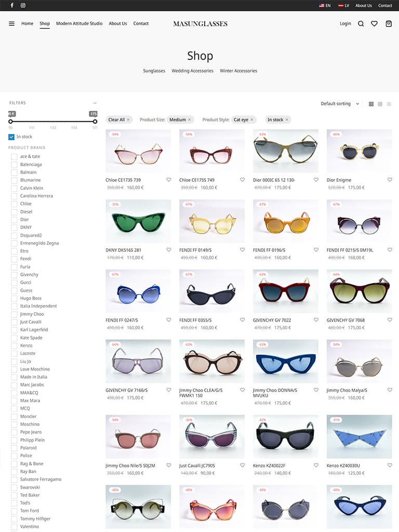Add FENDI FF 0247/S to wishlist
This screenshot has height=532, width=399.
[169, 320]
